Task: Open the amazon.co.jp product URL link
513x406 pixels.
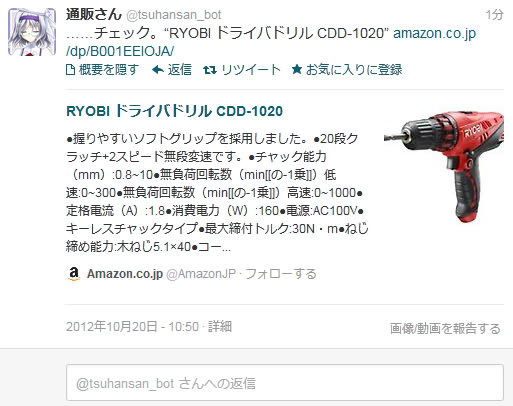Action: [271, 42]
